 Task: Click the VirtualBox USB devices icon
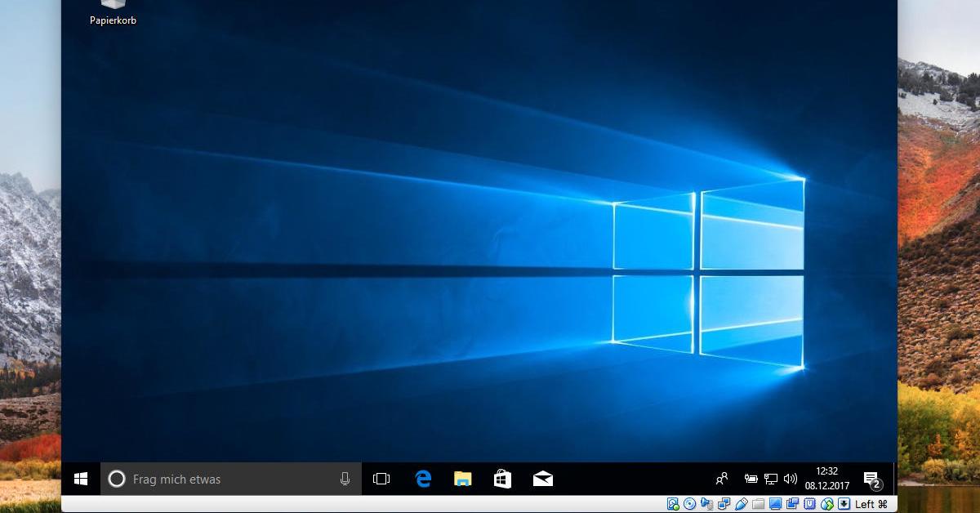coord(741,504)
